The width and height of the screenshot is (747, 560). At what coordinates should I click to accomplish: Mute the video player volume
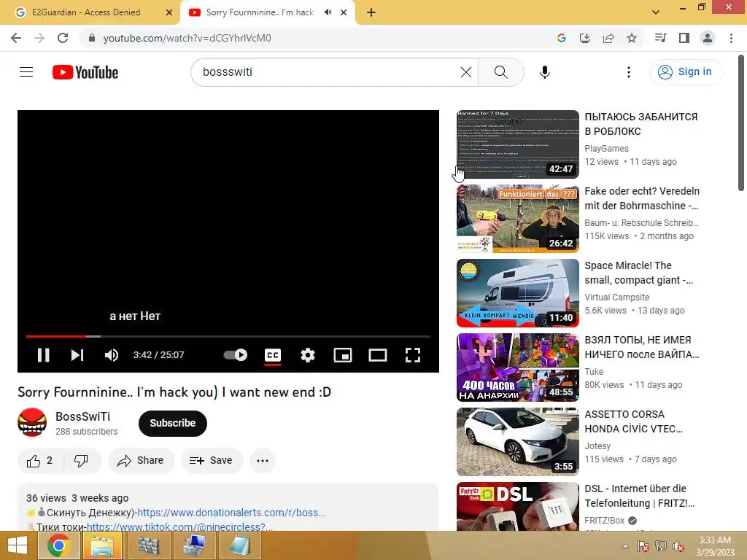[112, 355]
